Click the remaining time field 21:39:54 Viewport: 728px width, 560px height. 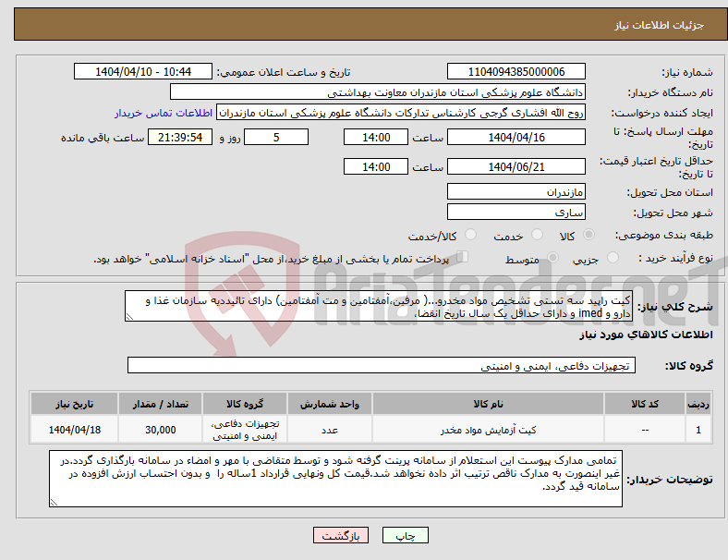[179, 137]
